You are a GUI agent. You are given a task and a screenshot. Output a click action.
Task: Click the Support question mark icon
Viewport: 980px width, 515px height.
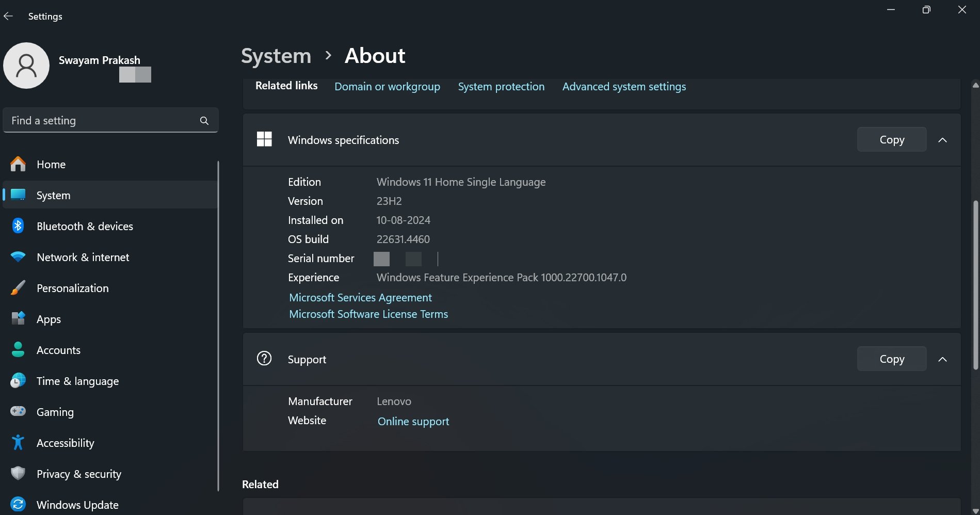click(x=264, y=358)
